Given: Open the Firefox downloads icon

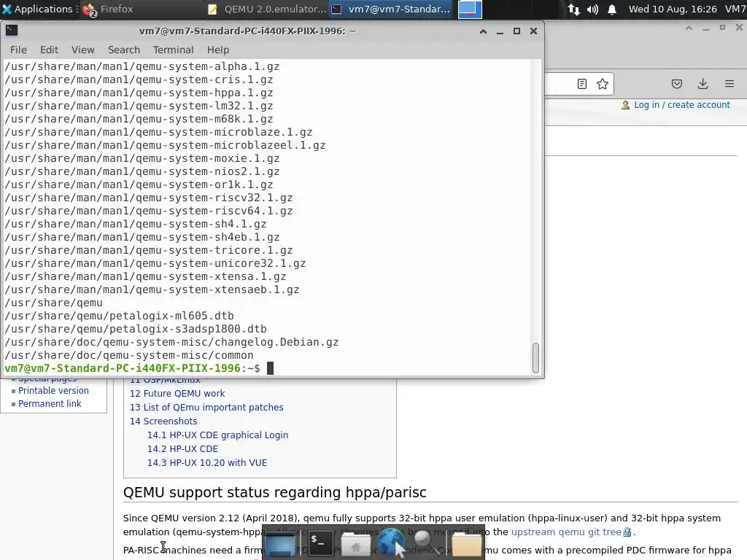Looking at the screenshot, I should (x=703, y=84).
